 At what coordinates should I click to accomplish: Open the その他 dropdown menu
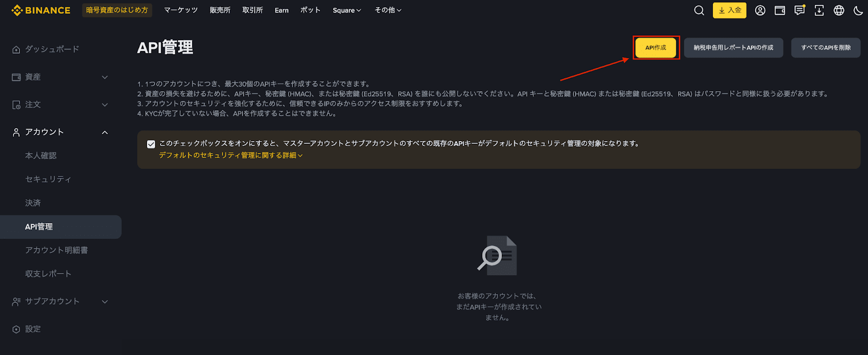tap(388, 10)
